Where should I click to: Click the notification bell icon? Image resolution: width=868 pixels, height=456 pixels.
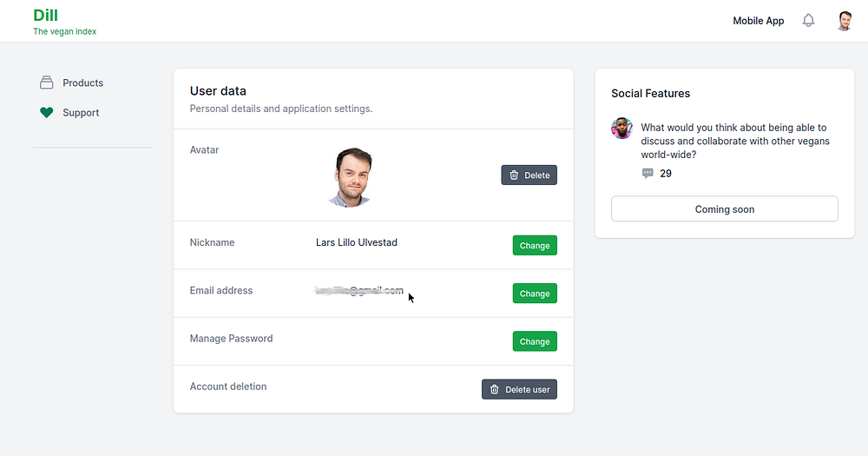coord(808,21)
